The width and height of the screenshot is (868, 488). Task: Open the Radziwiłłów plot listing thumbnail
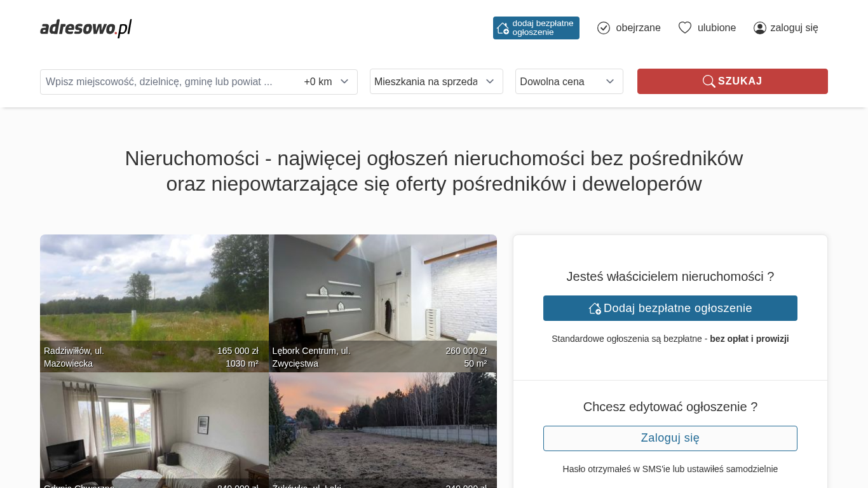coord(154,299)
